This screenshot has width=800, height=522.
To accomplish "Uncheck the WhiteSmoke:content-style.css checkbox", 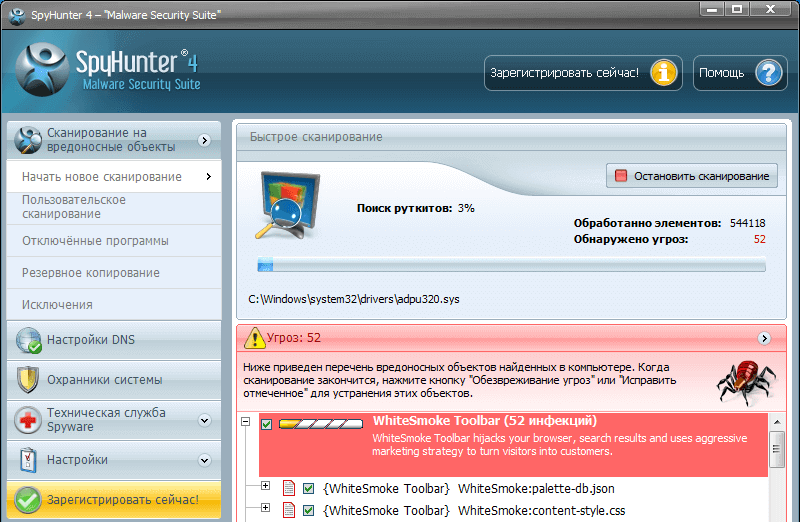I will coord(308,510).
